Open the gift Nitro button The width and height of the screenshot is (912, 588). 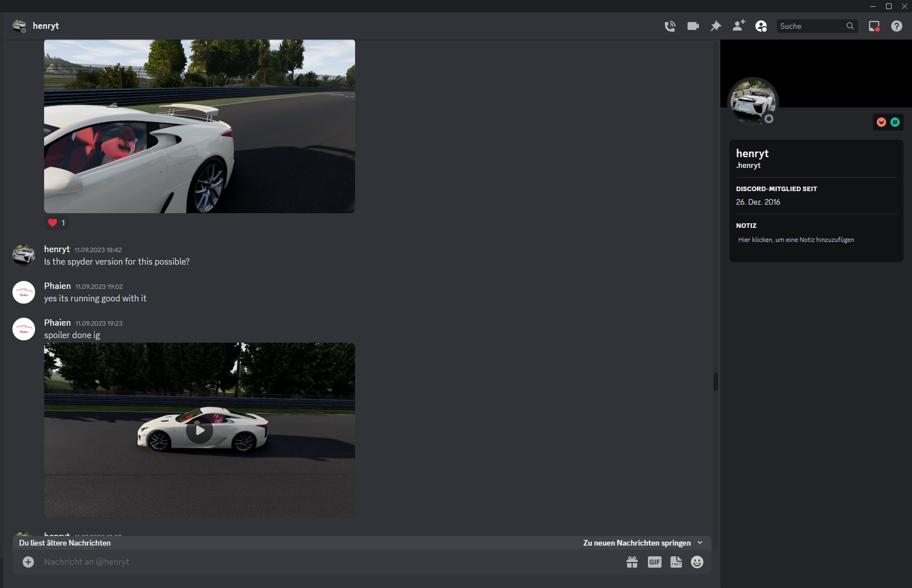(x=632, y=562)
